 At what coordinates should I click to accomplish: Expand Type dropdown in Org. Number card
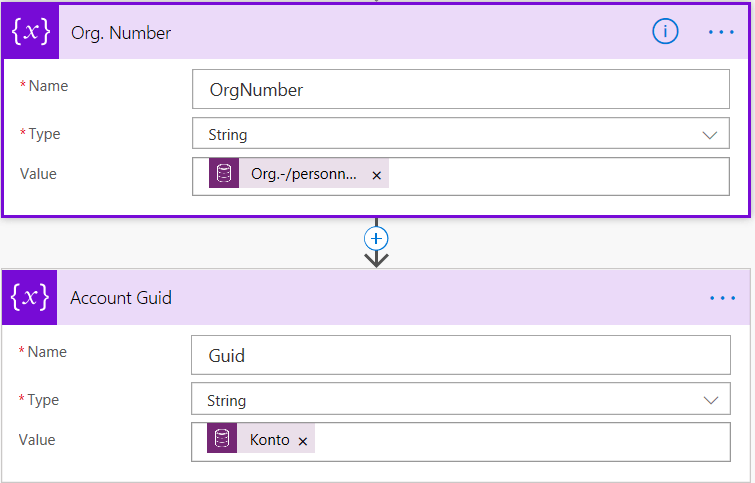(x=460, y=134)
